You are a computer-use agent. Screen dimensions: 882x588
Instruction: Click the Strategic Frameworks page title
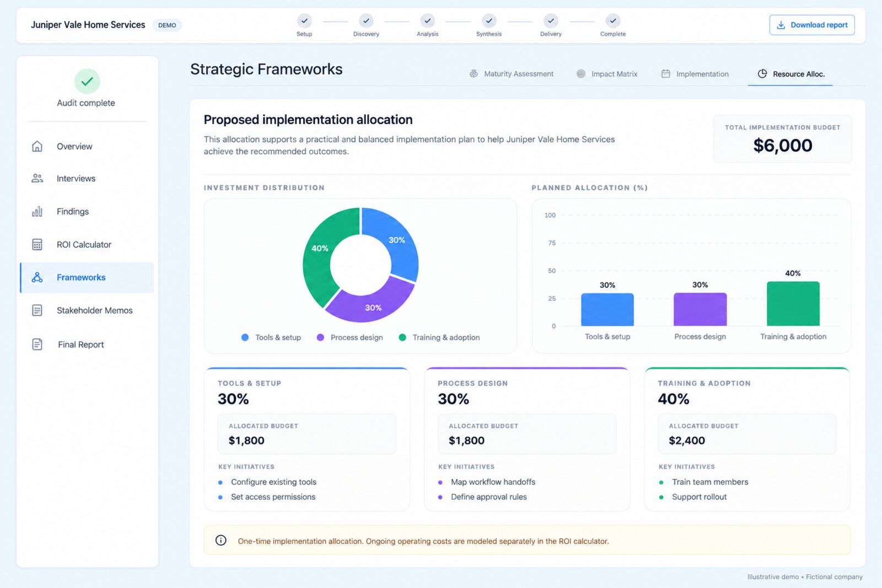pyautogui.click(x=266, y=69)
